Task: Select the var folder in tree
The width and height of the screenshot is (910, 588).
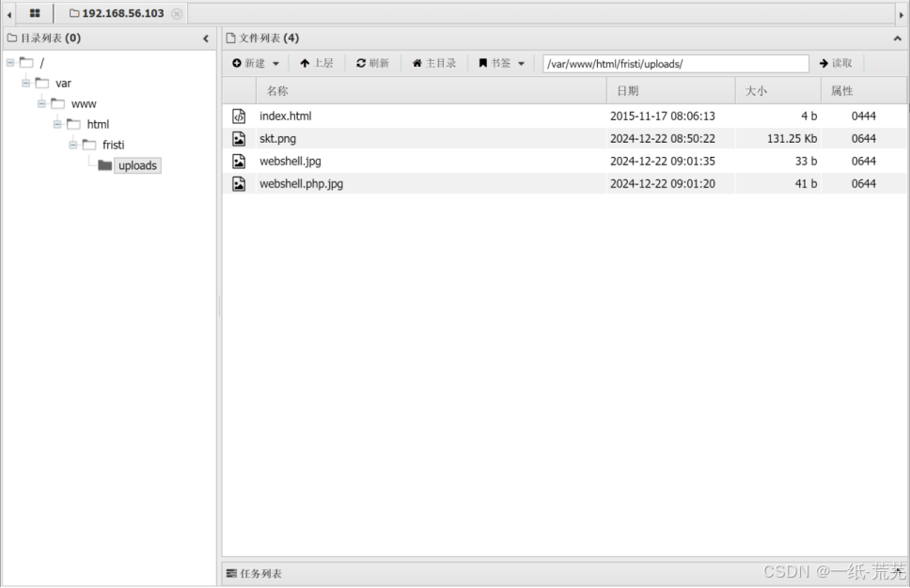Action: pos(63,83)
